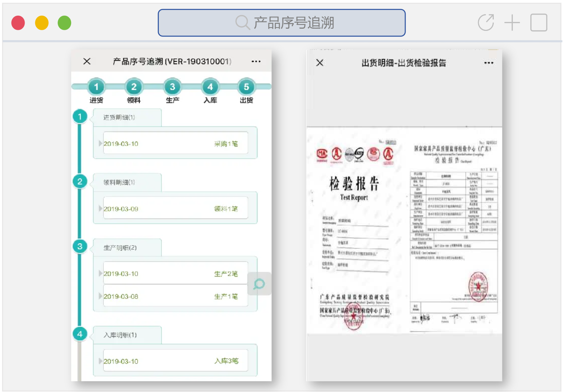This screenshot has height=392, width=563.
Task: Jump to step 3 生产 stage
Action: point(172,87)
